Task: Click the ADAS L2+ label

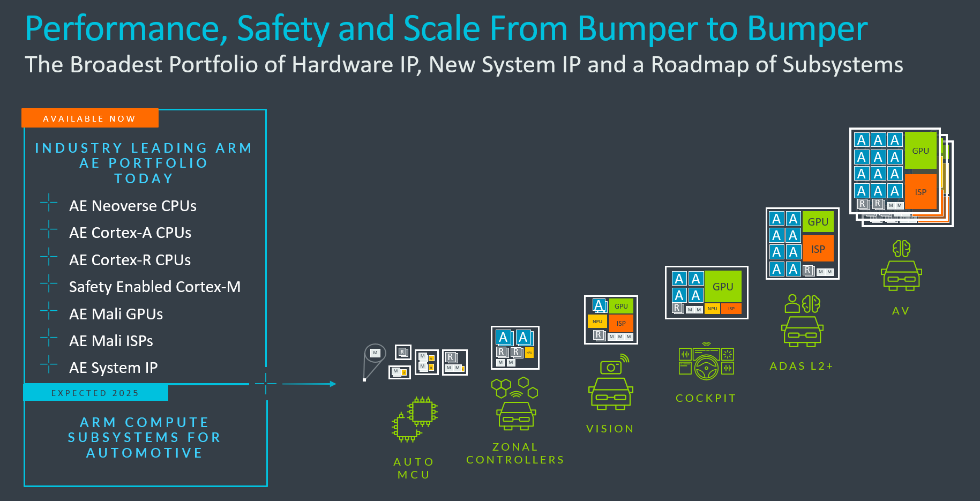Action: (x=801, y=365)
